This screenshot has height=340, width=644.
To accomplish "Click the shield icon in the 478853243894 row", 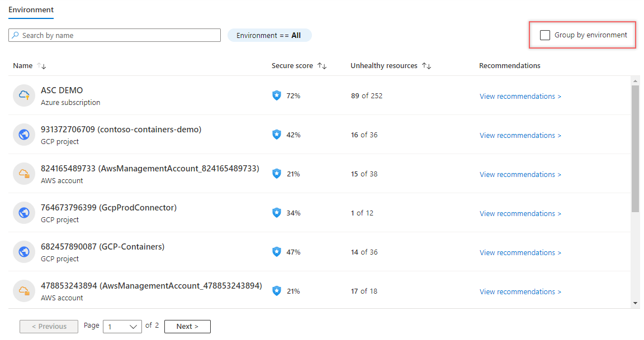I will pyautogui.click(x=277, y=291).
